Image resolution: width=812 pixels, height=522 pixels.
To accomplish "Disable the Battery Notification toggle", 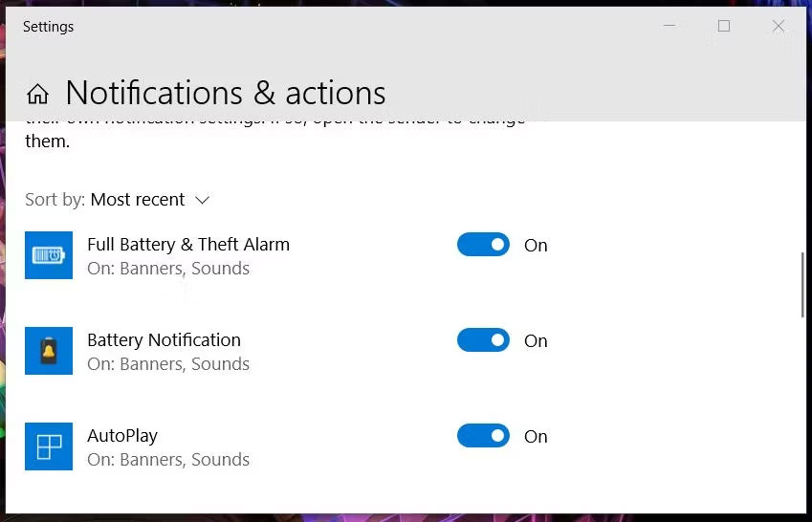I will point(483,340).
